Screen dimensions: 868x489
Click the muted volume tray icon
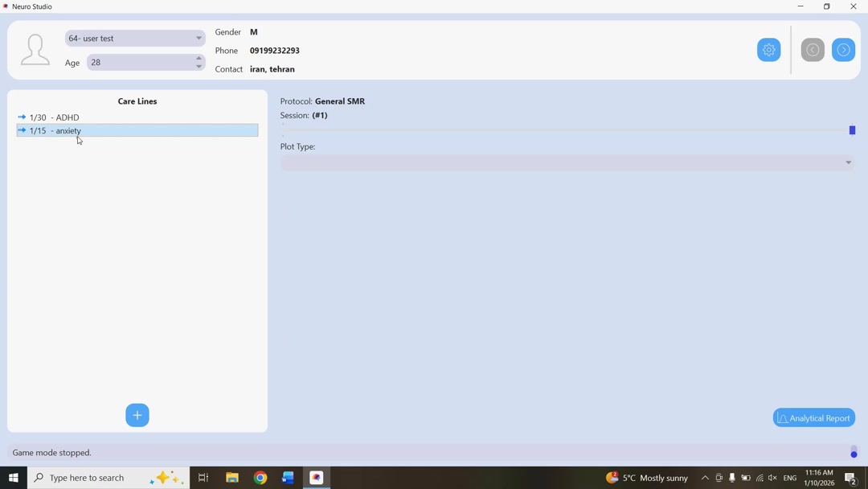point(773,478)
